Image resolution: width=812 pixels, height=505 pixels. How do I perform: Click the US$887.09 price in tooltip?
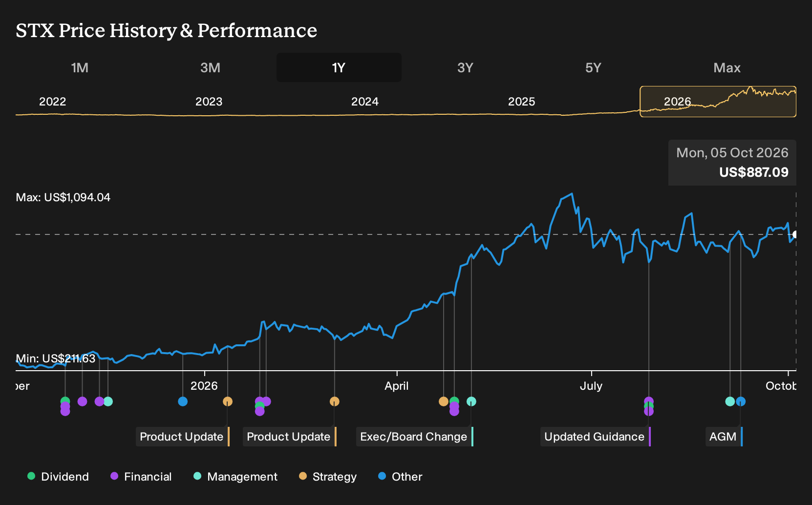tap(754, 172)
